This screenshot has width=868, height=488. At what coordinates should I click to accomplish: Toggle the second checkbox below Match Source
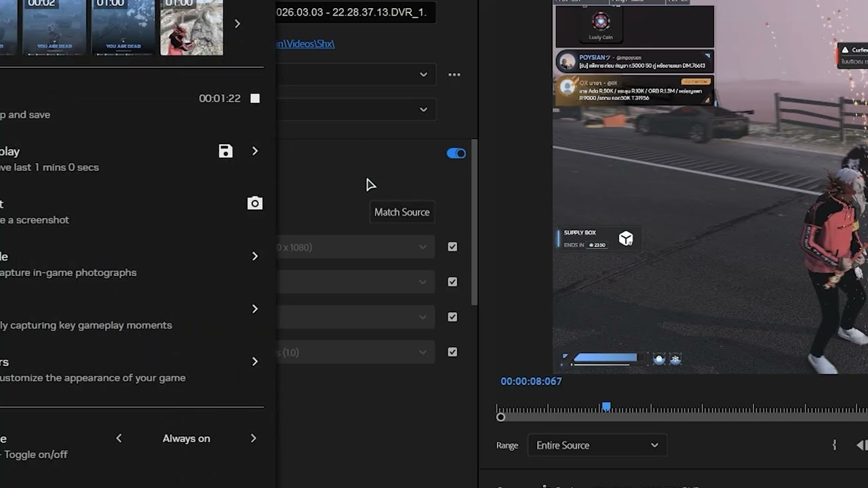[452, 282]
